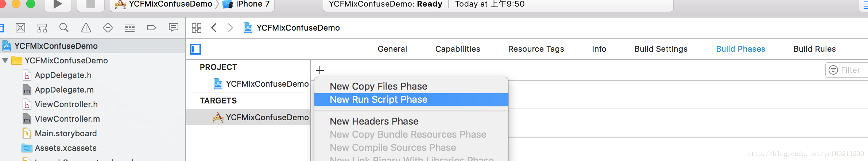868x161 pixels.
Task: Open the report navigator speech-bubble icon
Action: pos(174,27)
